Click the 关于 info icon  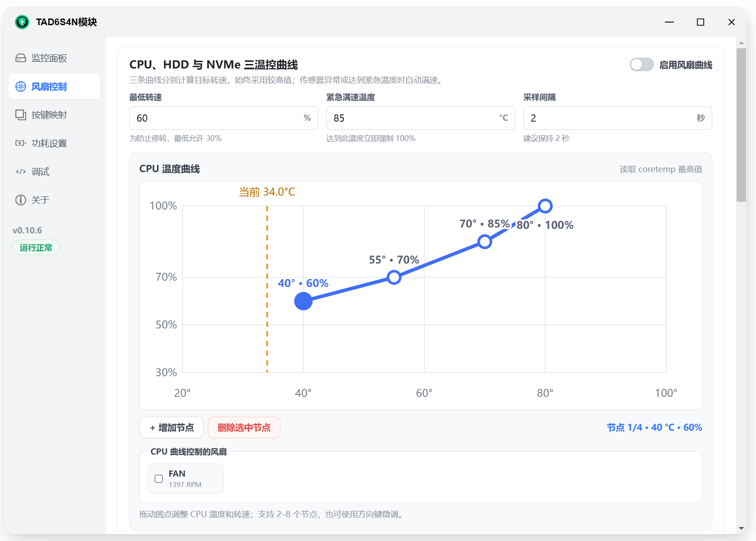pos(21,200)
